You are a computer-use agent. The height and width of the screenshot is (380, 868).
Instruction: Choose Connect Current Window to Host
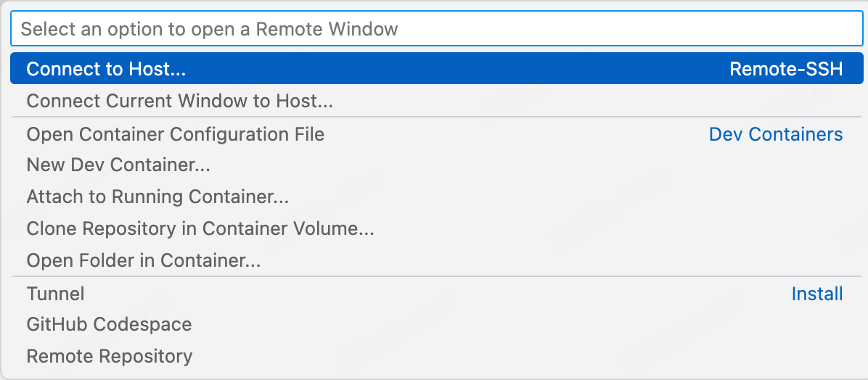click(x=179, y=101)
